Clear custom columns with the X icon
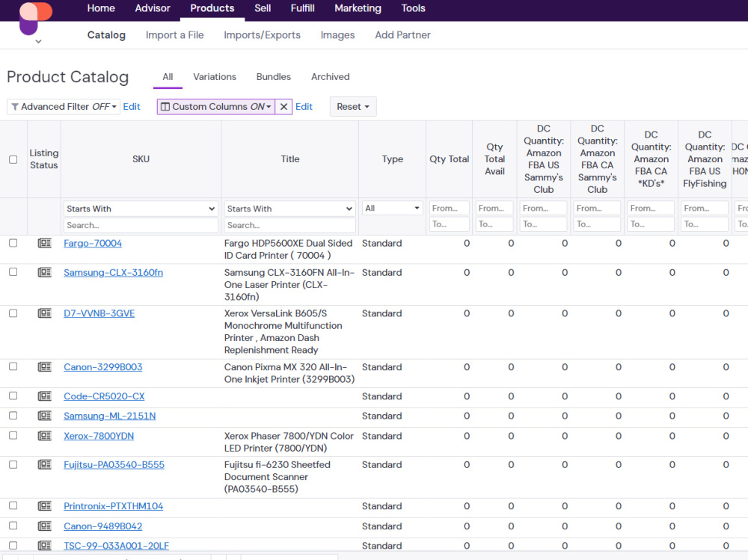 [x=283, y=107]
